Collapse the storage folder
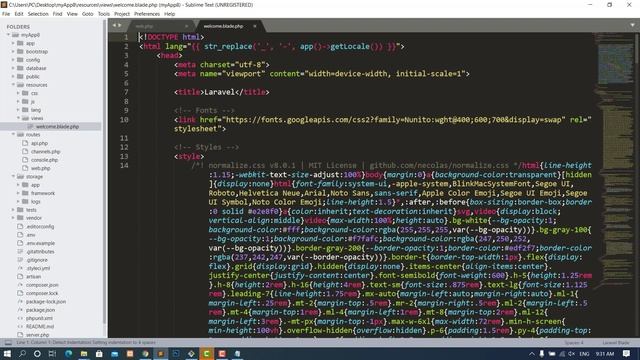 pos(13,176)
